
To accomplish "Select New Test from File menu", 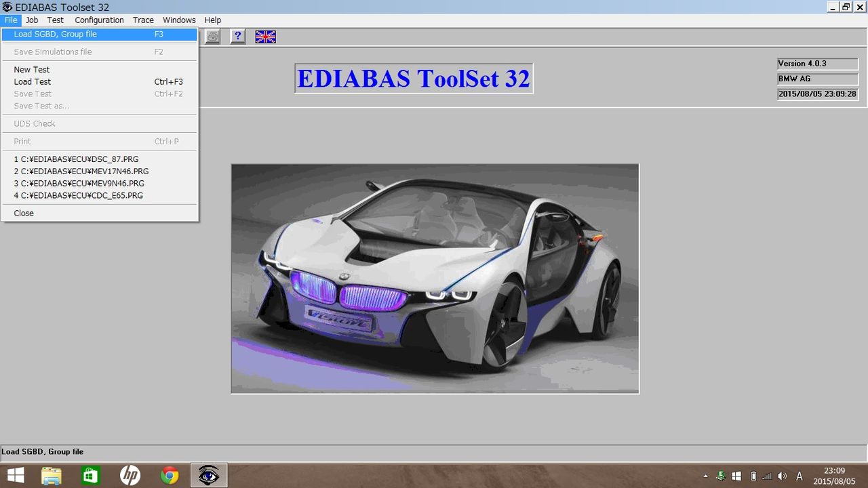I will 100,69.
